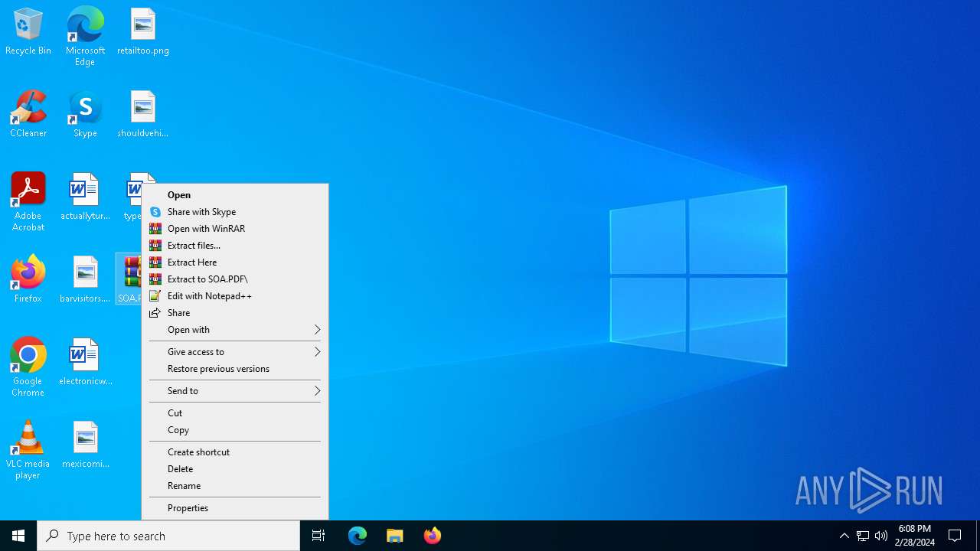Select the SOA WinRAR archive icon
Screen dimensions: 980x551
click(x=129, y=279)
